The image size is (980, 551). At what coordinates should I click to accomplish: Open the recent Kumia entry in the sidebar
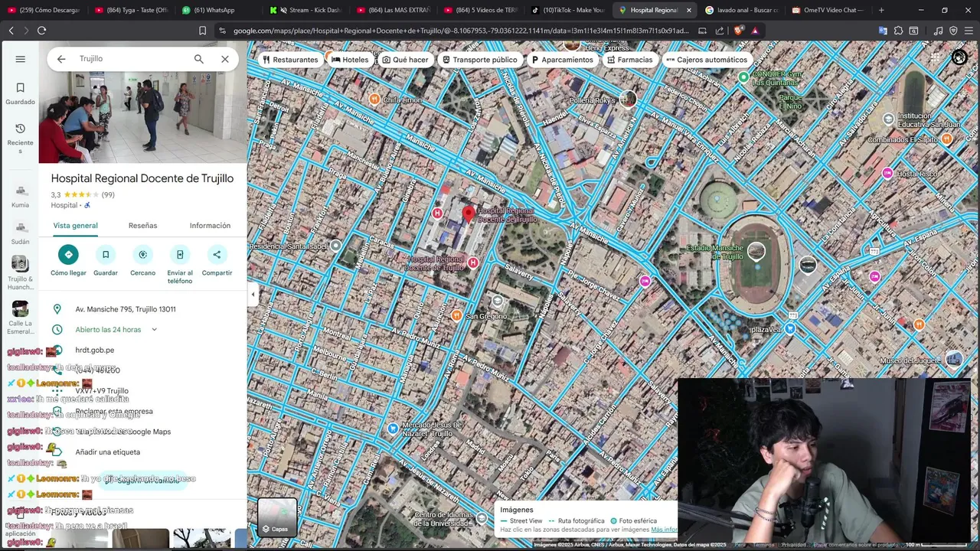[20, 196]
